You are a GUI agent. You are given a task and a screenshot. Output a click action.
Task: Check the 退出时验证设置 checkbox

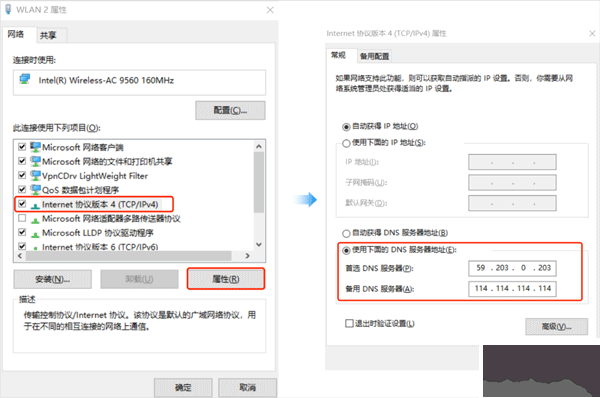coord(349,323)
